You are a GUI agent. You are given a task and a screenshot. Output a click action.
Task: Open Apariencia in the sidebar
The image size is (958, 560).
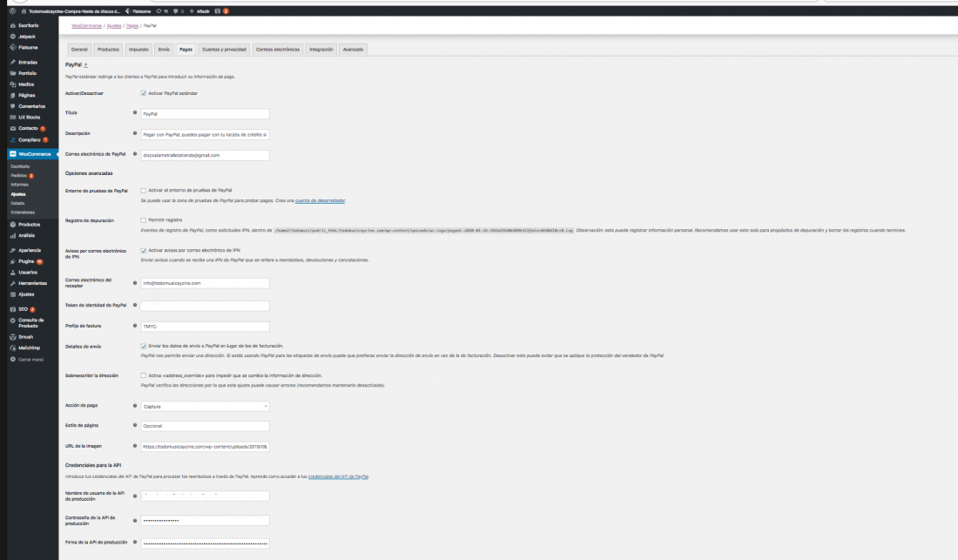coord(30,250)
